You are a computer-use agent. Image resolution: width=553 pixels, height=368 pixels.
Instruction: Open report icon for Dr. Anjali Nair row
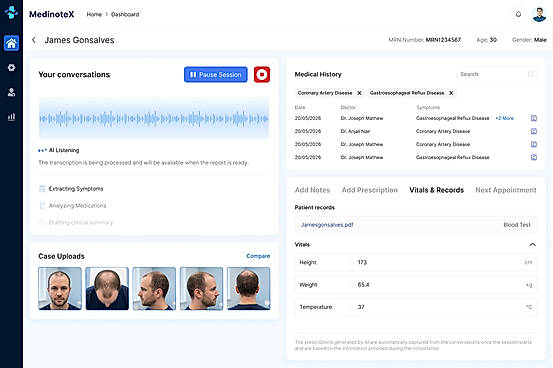[534, 131]
